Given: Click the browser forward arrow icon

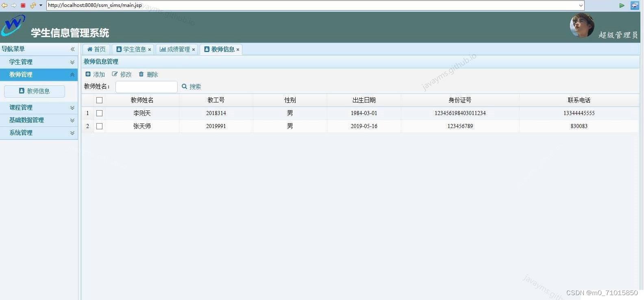Looking at the screenshot, I should coord(14,5).
